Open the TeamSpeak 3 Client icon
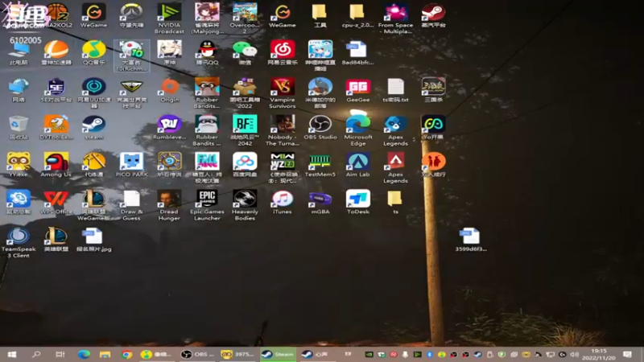Viewport: 644px width, 362px height. pos(19,242)
